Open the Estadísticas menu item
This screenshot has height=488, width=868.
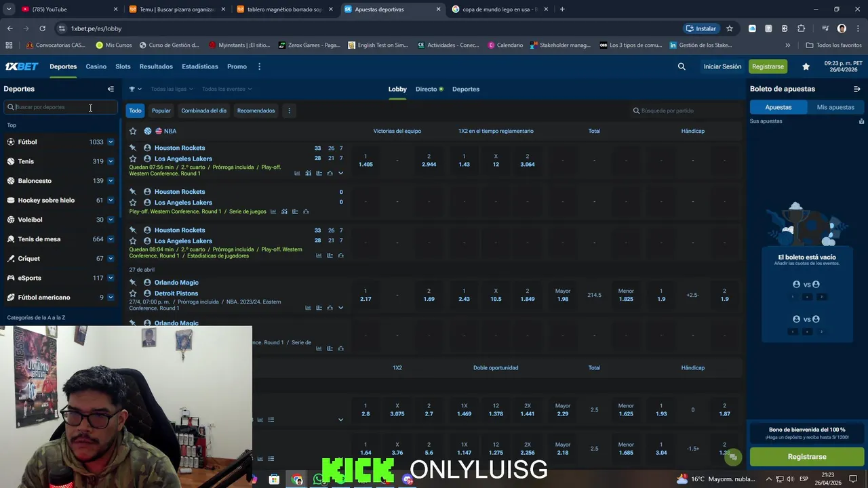[x=200, y=66]
